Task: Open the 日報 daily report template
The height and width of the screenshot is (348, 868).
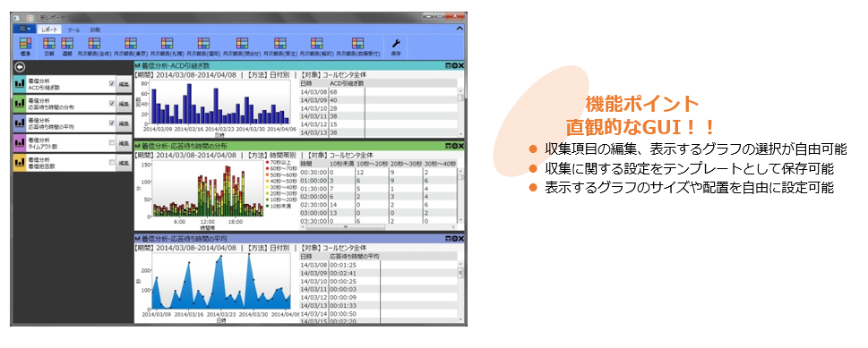Action: pyautogui.click(x=49, y=44)
